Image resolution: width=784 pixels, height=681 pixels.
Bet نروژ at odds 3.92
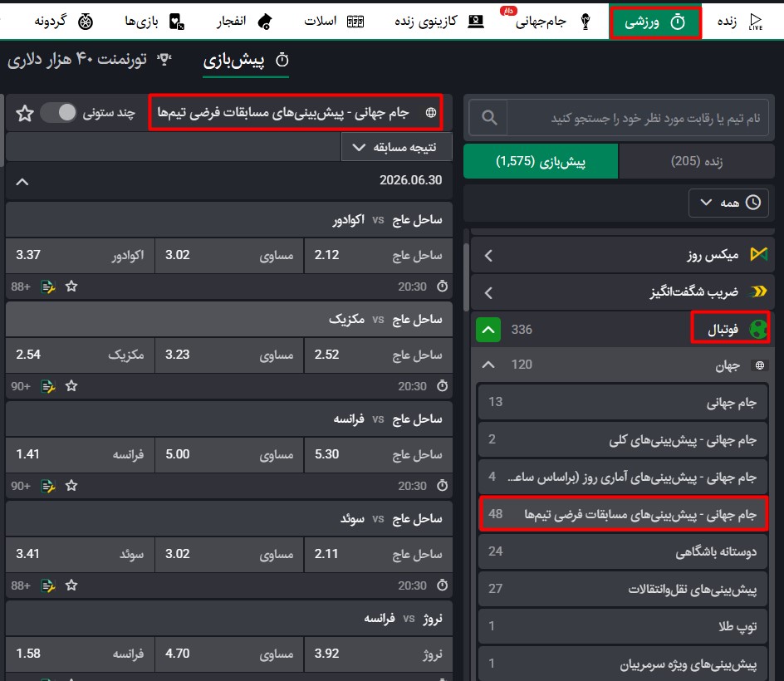click(x=378, y=654)
